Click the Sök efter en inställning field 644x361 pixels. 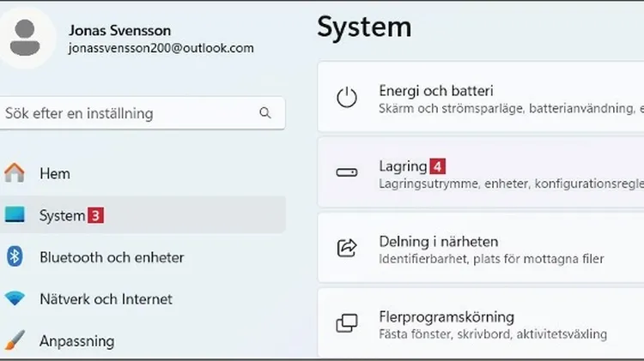coord(129,113)
